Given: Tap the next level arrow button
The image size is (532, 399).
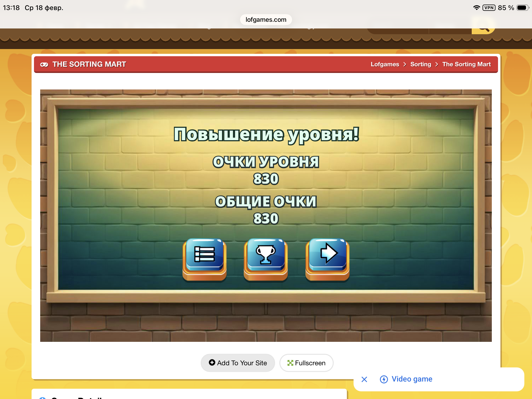Looking at the screenshot, I should pyautogui.click(x=327, y=255).
